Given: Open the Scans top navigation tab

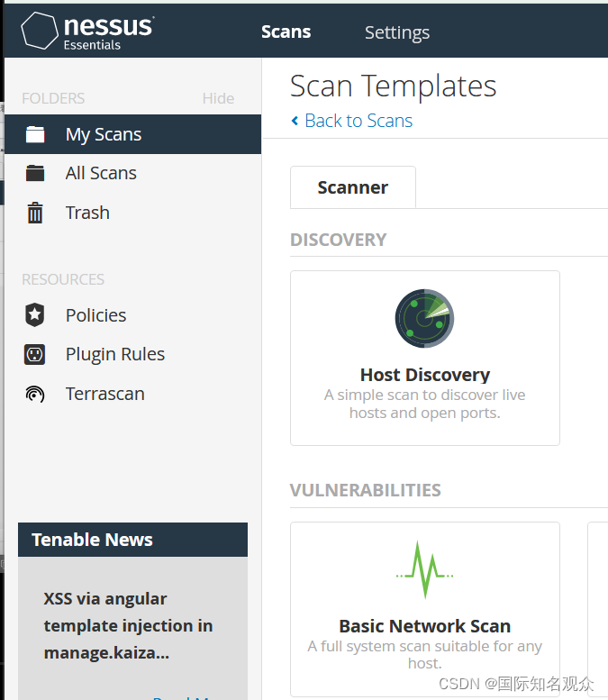Looking at the screenshot, I should 286,32.
